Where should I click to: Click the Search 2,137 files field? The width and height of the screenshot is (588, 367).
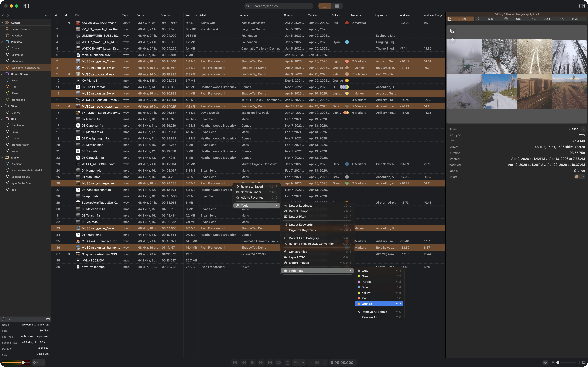tap(279, 6)
